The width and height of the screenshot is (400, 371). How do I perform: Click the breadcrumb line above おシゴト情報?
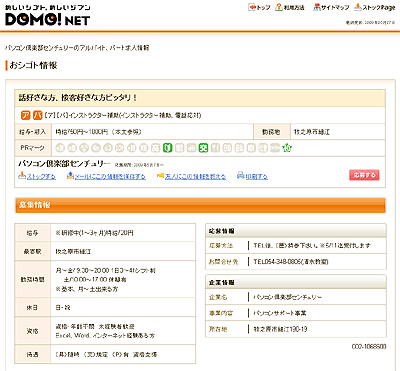77,48
